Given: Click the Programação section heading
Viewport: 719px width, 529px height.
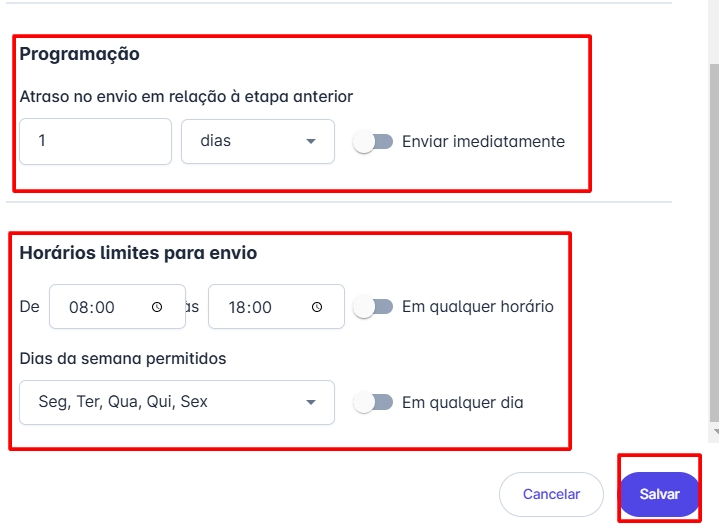Looking at the screenshot, I should click(80, 54).
